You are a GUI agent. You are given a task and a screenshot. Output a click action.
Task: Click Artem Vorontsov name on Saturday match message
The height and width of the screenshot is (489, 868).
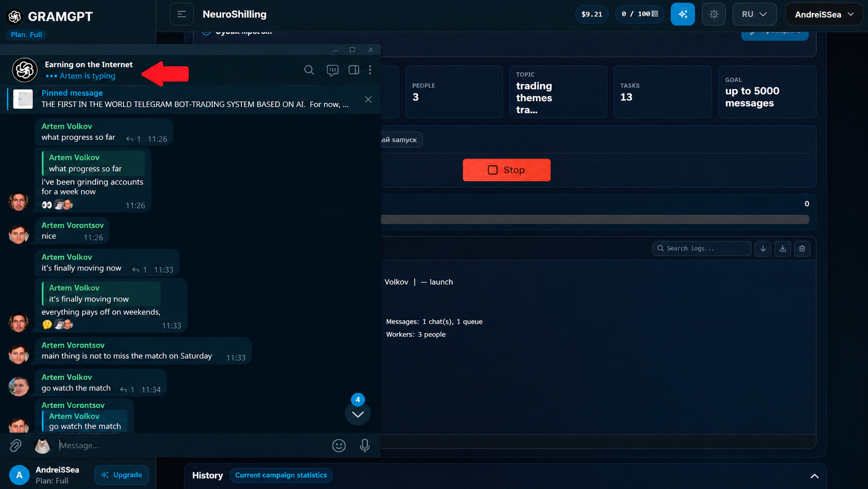click(x=73, y=345)
